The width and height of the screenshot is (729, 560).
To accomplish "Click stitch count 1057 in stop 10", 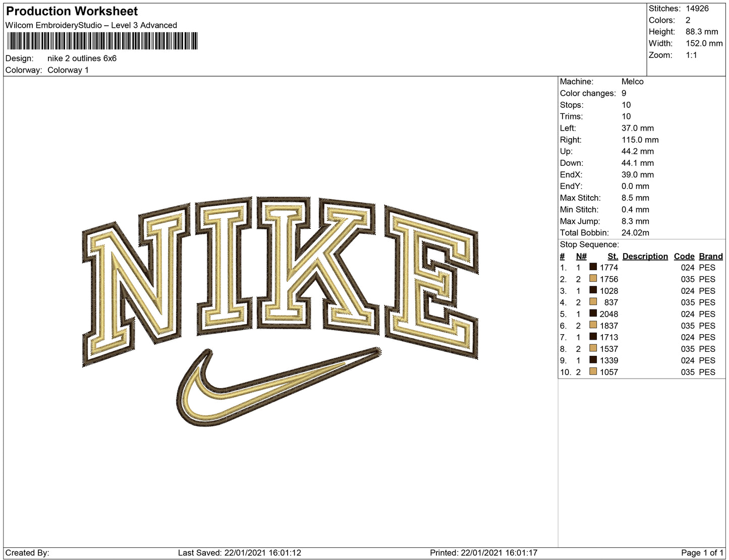I will 609,372.
